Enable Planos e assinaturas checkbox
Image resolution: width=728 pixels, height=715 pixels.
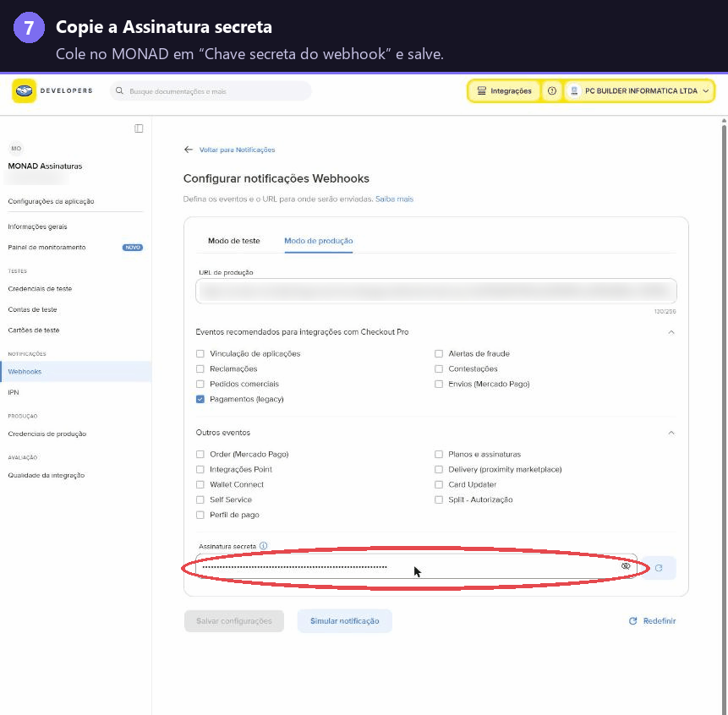click(439, 454)
